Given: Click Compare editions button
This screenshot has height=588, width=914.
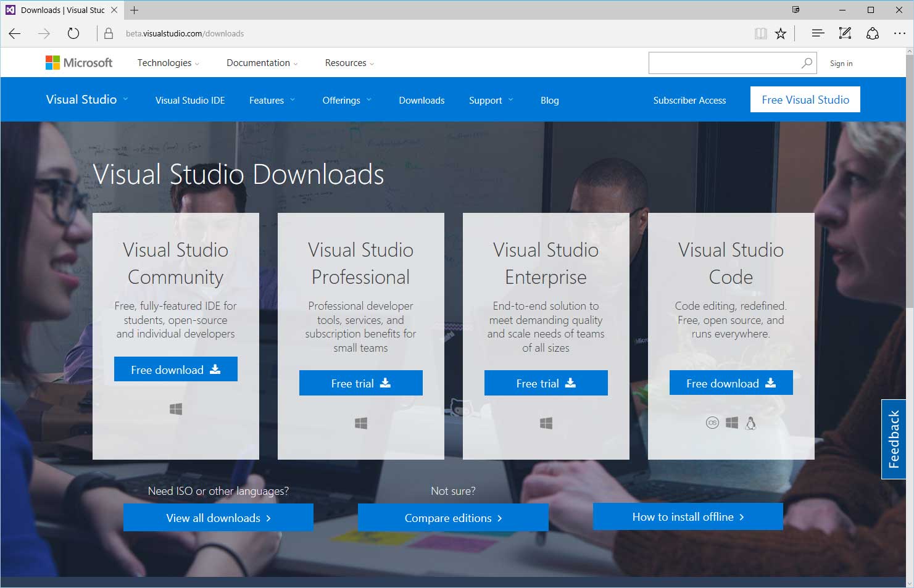Looking at the screenshot, I should 453,518.
